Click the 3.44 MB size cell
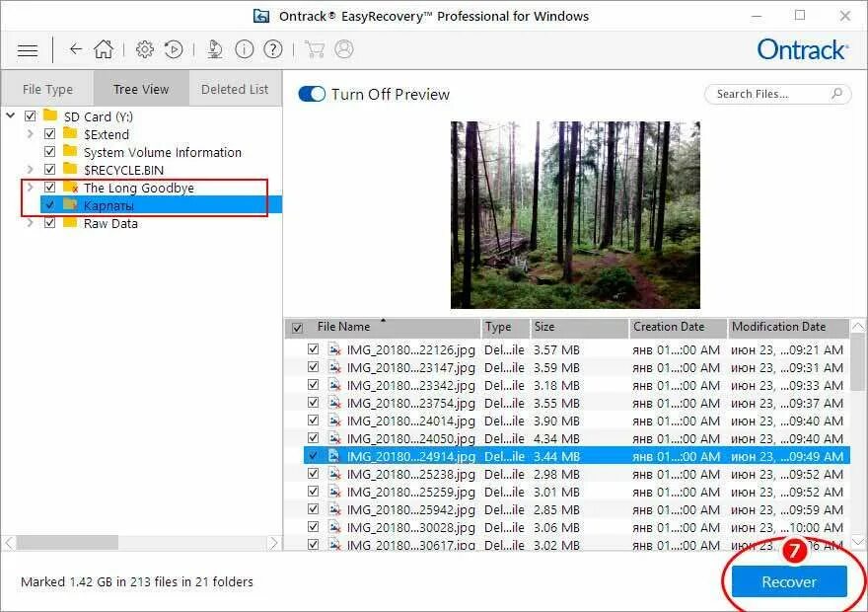Screen dimensions: 868x612 557,456
